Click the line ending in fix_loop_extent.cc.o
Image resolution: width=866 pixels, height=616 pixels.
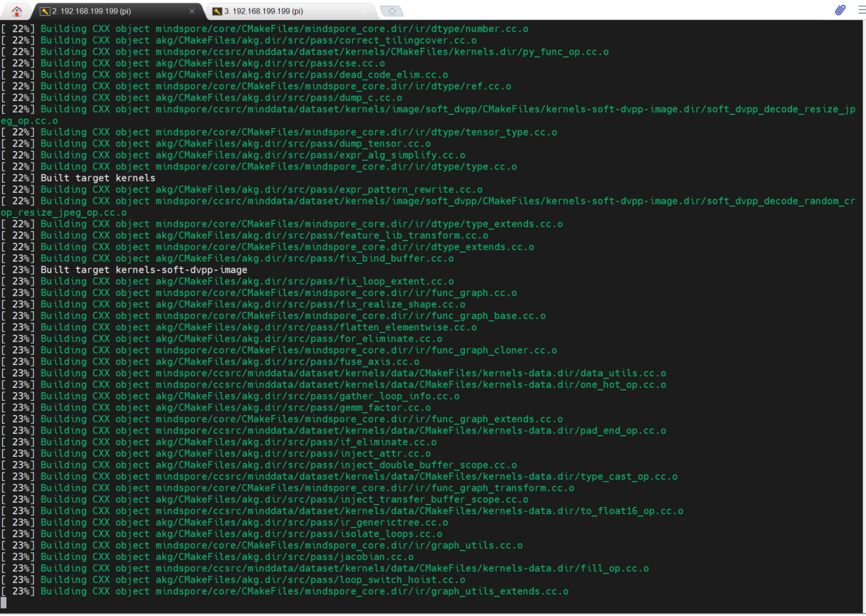[227, 281]
